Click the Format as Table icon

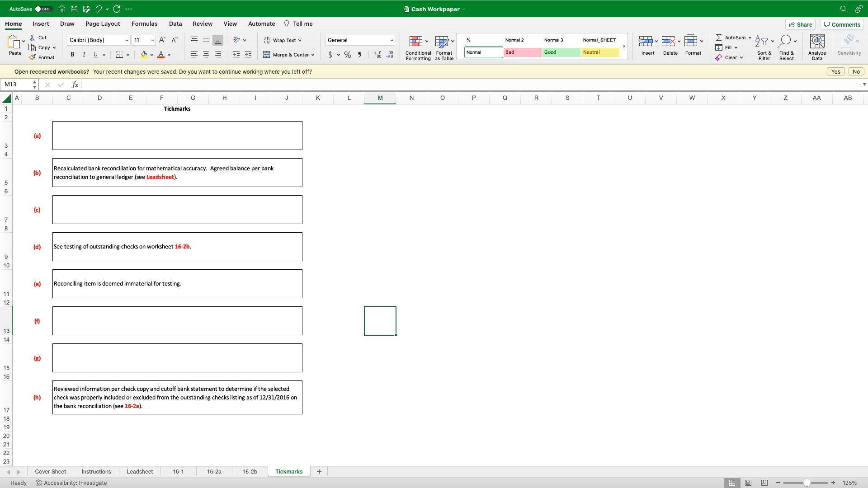coord(442,42)
